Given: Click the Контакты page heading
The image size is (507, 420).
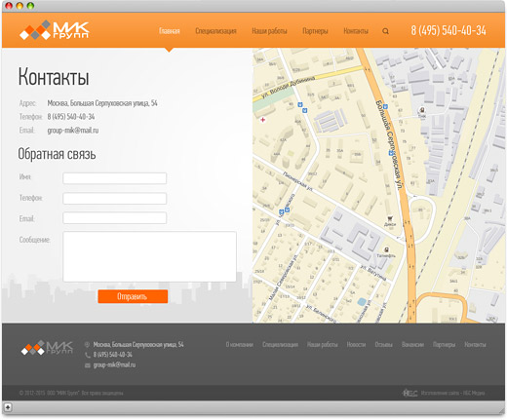Looking at the screenshot, I should tap(54, 77).
